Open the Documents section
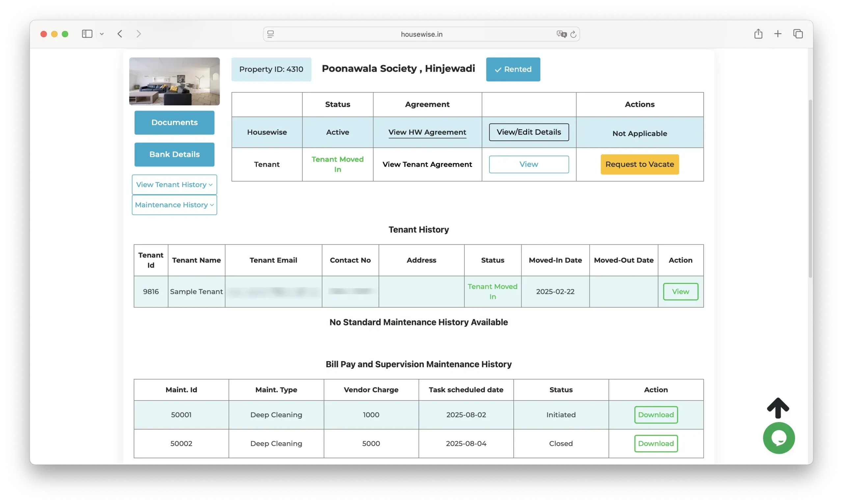The width and height of the screenshot is (843, 504). (x=175, y=123)
